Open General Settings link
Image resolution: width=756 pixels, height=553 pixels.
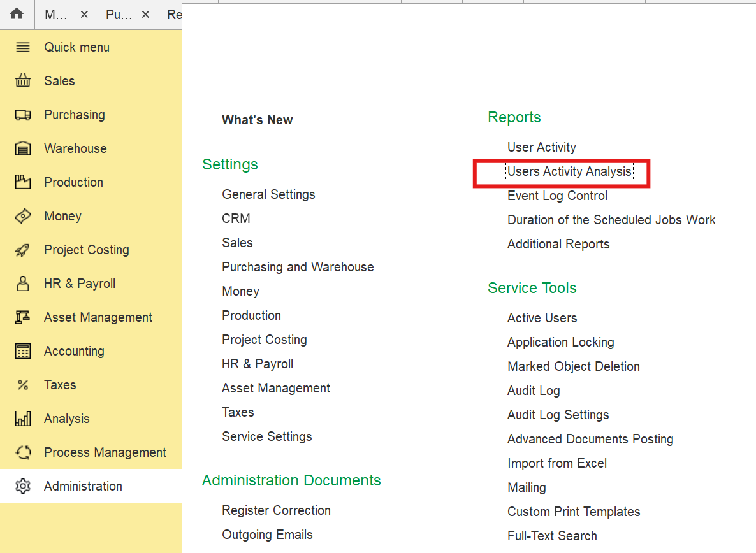(268, 194)
